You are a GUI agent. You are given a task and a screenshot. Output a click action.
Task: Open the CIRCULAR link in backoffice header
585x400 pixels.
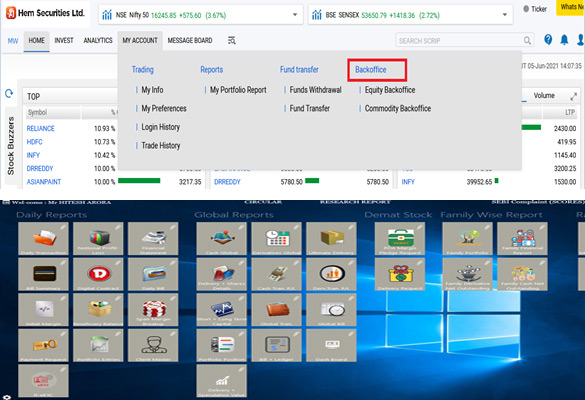tap(263, 202)
